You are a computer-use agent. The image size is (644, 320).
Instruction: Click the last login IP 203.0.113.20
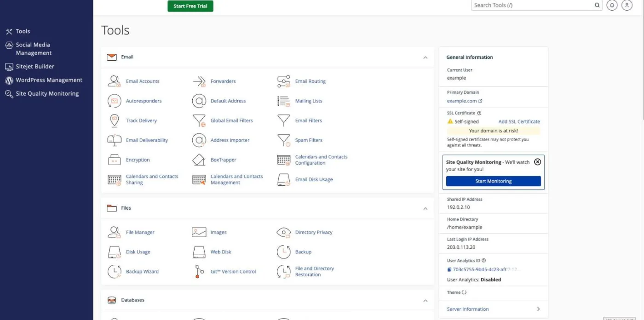click(461, 247)
